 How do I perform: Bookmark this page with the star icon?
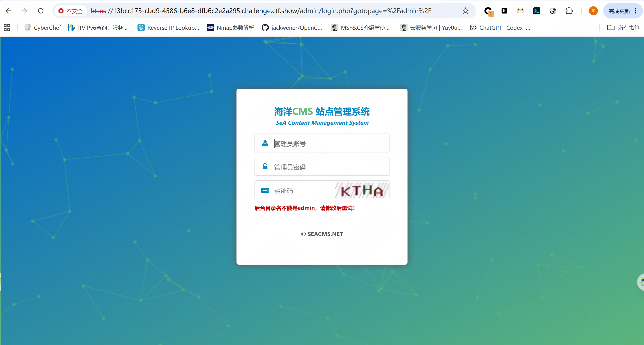click(x=465, y=11)
